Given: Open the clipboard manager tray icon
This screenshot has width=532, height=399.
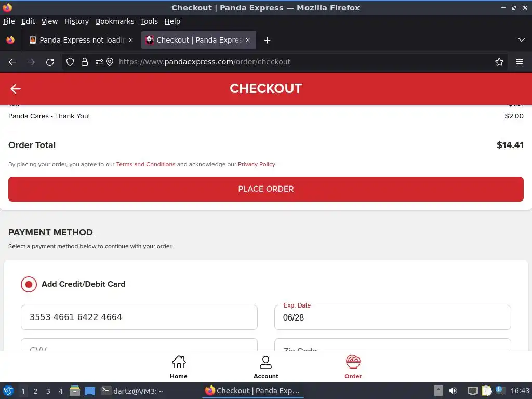Looking at the screenshot, I should point(486,391).
